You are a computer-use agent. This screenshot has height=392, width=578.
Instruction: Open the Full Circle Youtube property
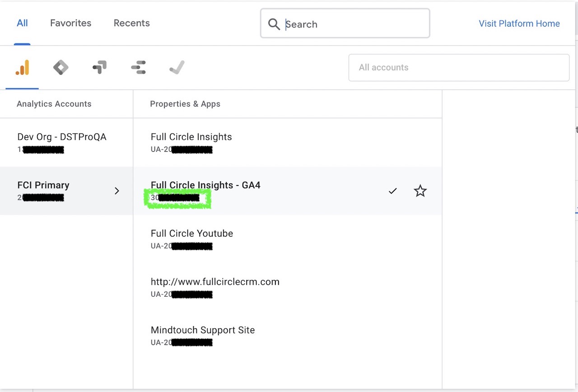point(288,239)
